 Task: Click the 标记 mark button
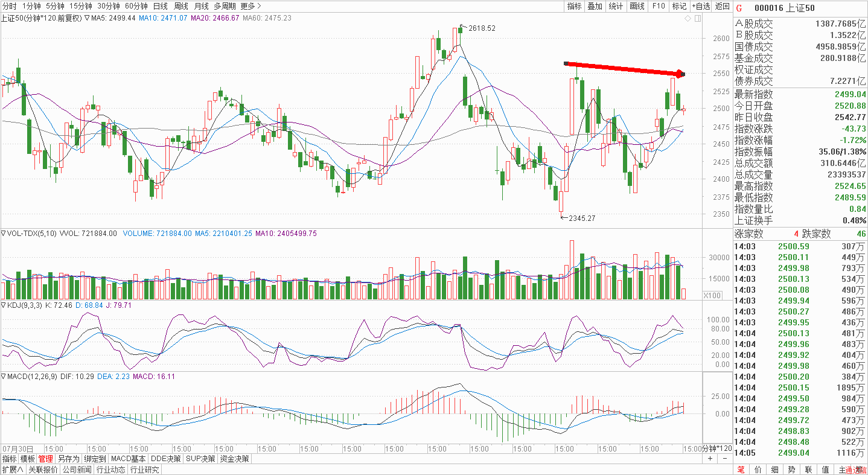click(x=679, y=6)
